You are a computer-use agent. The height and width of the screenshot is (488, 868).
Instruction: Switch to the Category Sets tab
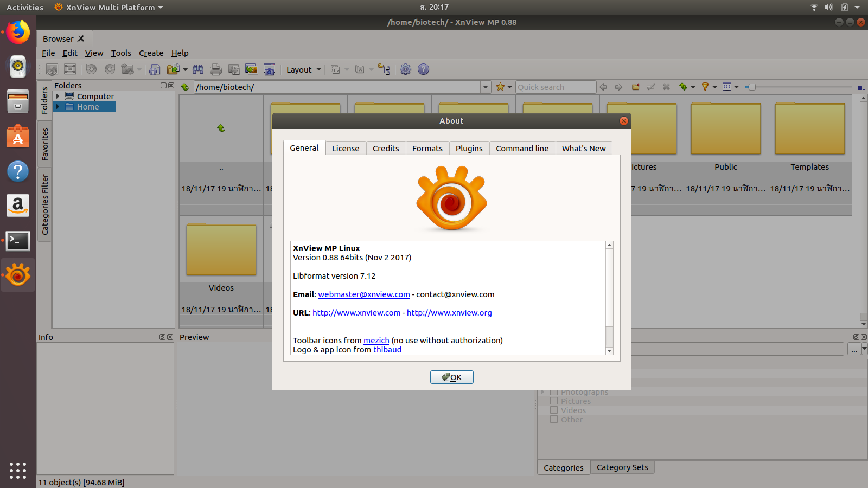click(x=622, y=467)
